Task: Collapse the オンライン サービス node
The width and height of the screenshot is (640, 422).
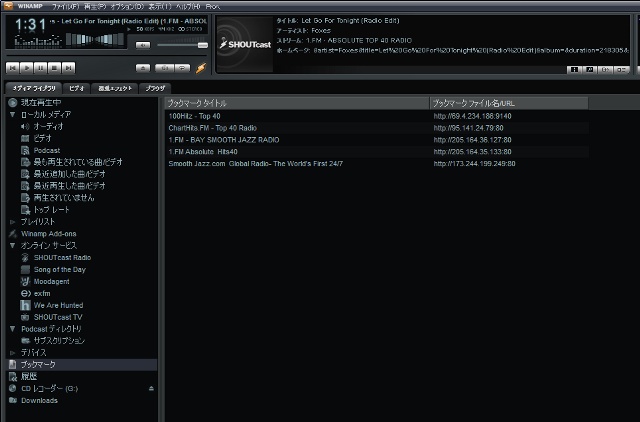Action: 12,246
